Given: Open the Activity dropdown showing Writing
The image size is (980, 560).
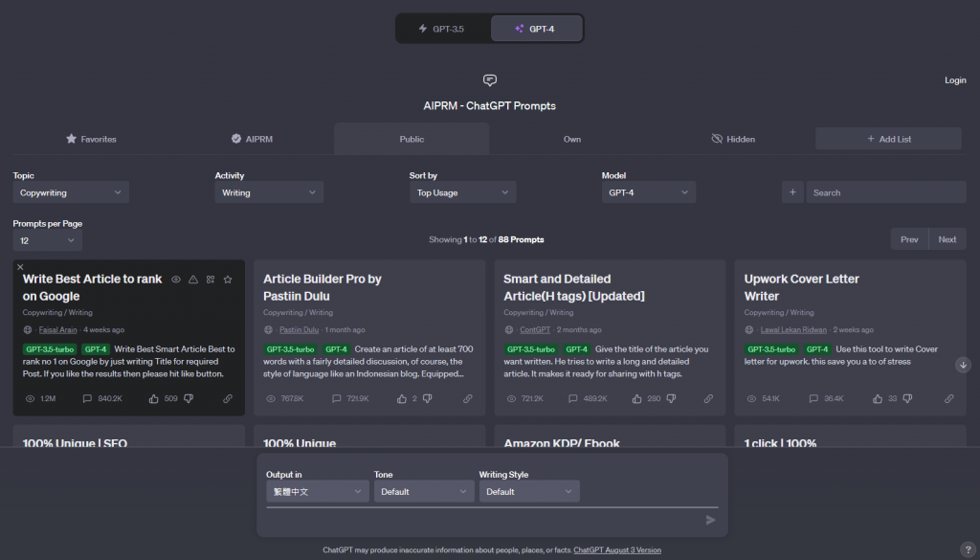Looking at the screenshot, I should coord(269,192).
